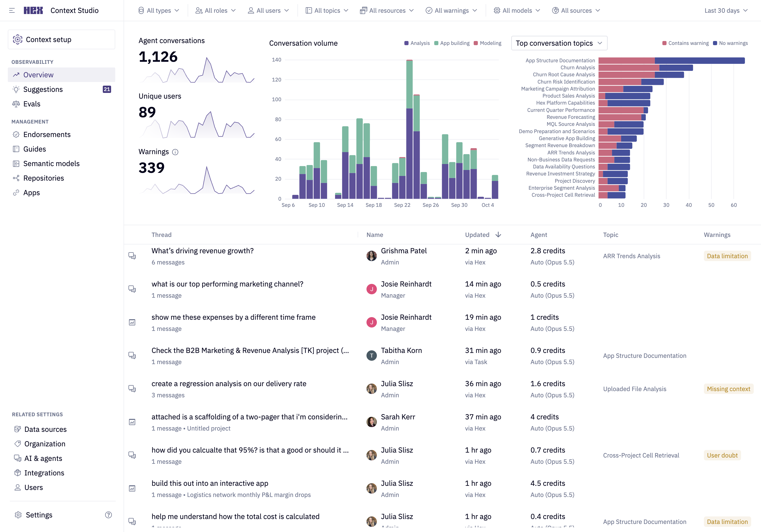The height and width of the screenshot is (532, 761).
Task: Open the All topics dropdown
Action: tap(327, 10)
